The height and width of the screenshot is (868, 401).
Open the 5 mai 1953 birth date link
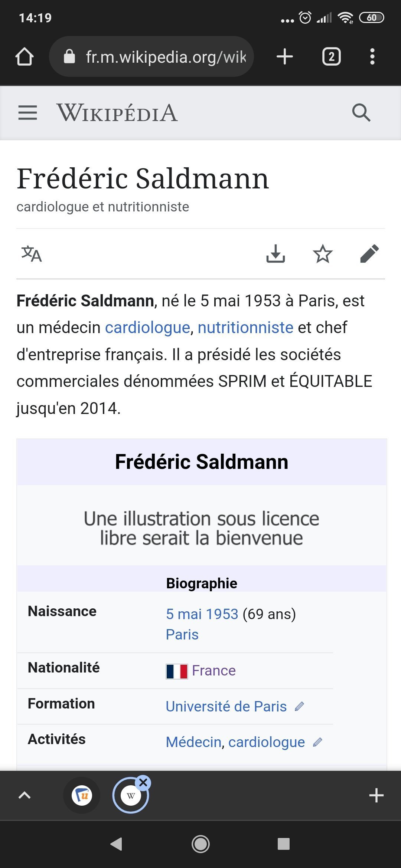(202, 614)
